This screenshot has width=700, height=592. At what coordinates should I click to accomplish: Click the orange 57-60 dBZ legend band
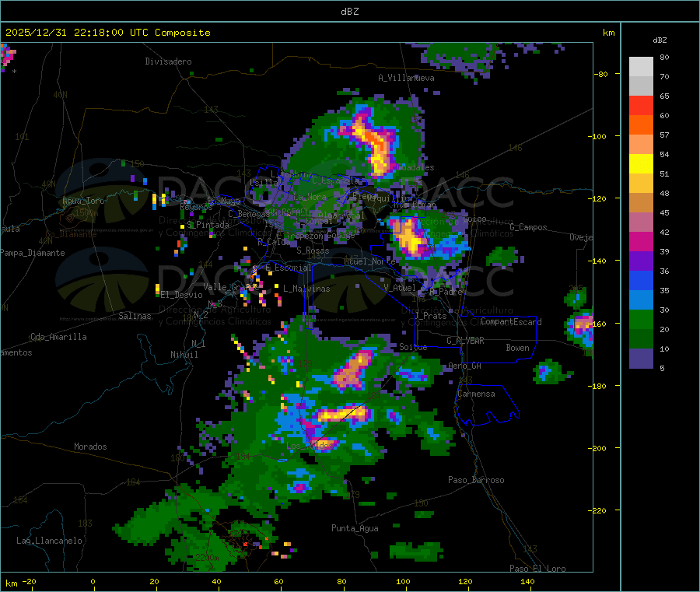click(x=641, y=125)
